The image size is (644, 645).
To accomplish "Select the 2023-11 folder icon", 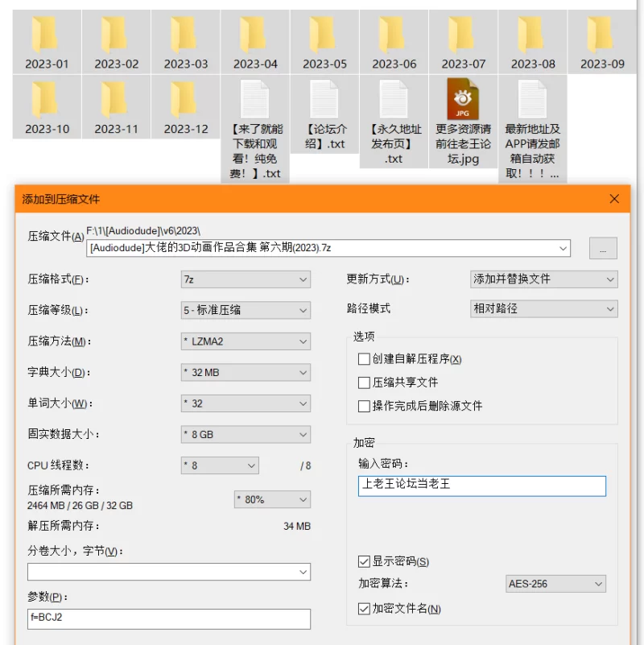I will tap(114, 100).
